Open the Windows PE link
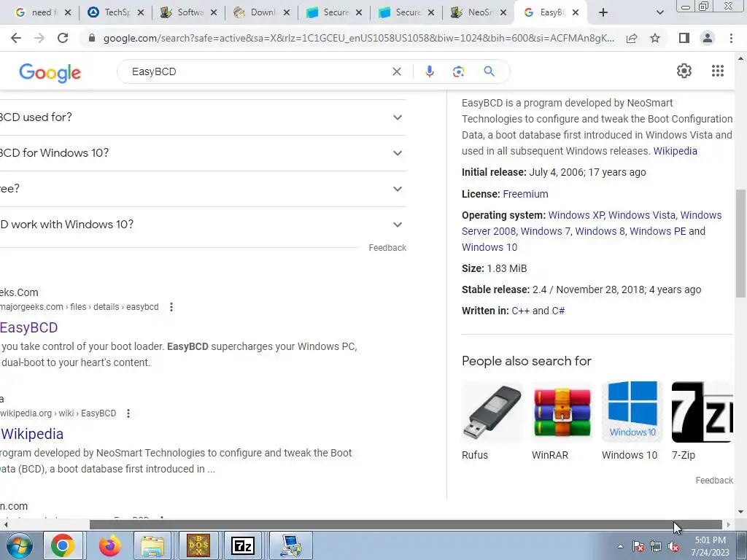Screen dimensions: 747x560 (658, 231)
